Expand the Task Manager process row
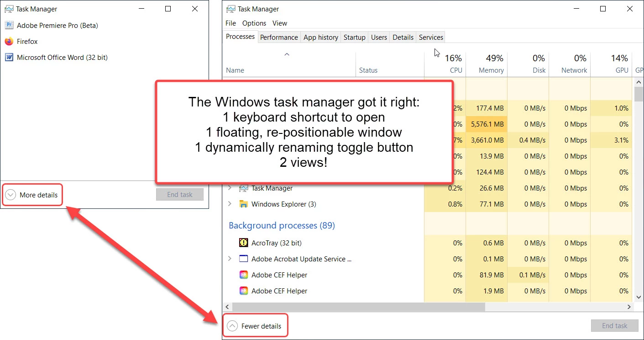The height and width of the screenshot is (340, 644). click(x=230, y=188)
